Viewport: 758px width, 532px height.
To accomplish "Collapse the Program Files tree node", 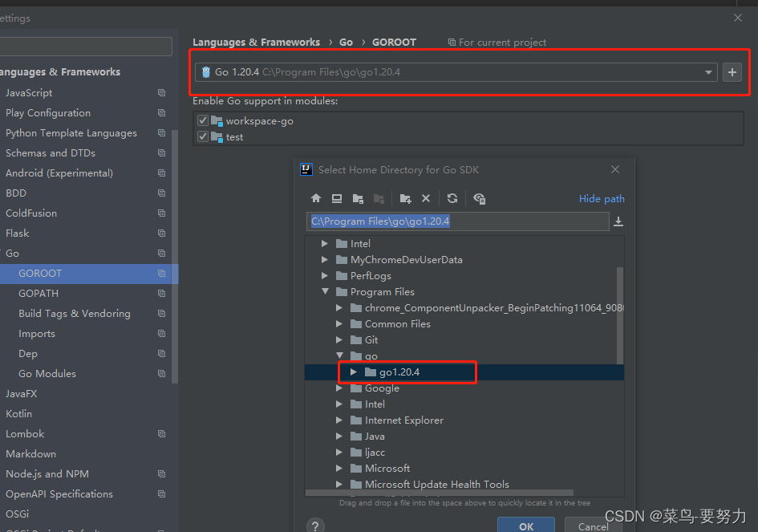I will click(325, 291).
